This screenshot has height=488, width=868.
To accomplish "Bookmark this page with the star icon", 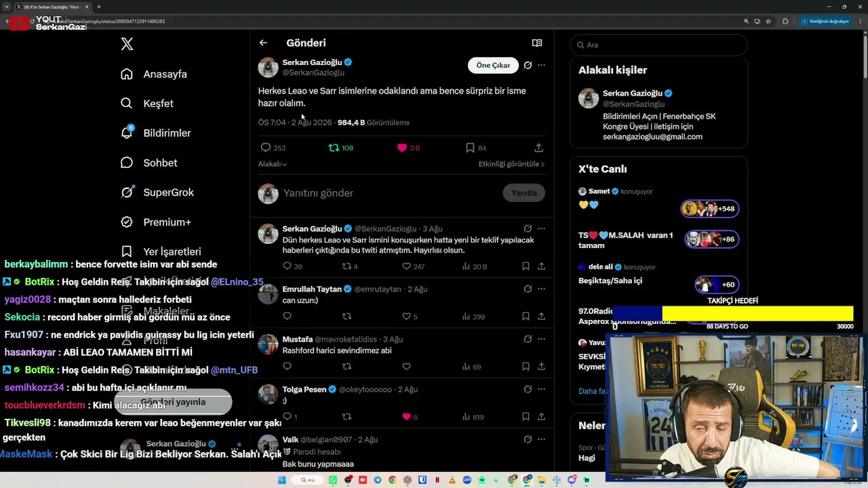I will point(768,21).
